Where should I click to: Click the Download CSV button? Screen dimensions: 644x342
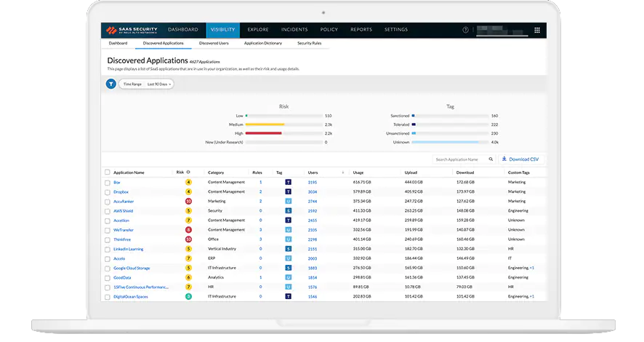tap(520, 159)
